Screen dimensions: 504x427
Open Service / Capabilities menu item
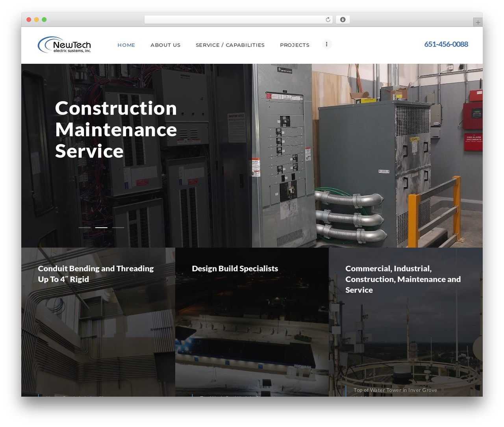[230, 45]
